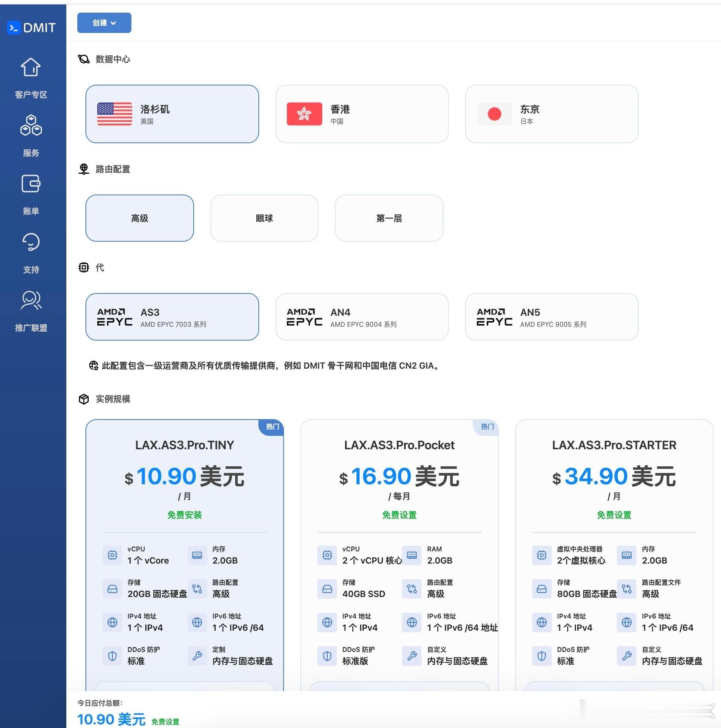Open 服务 menu label
This screenshot has width=721, height=728.
(x=31, y=153)
